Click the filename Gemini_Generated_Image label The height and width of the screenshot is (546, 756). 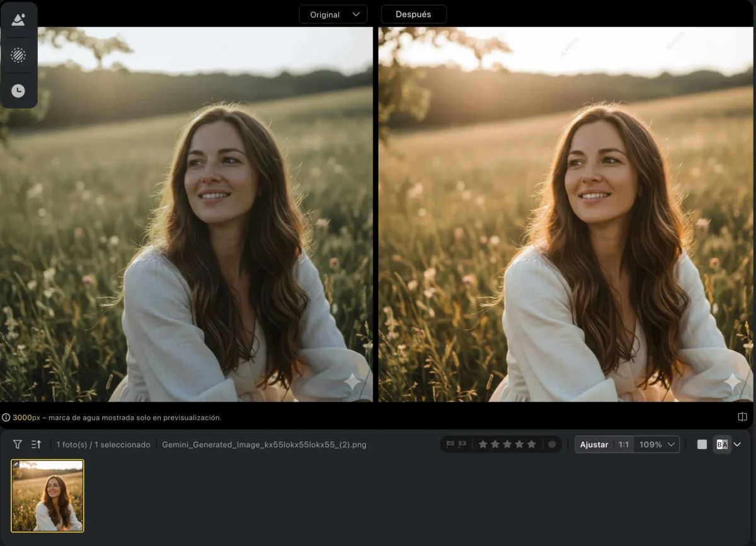[264, 444]
